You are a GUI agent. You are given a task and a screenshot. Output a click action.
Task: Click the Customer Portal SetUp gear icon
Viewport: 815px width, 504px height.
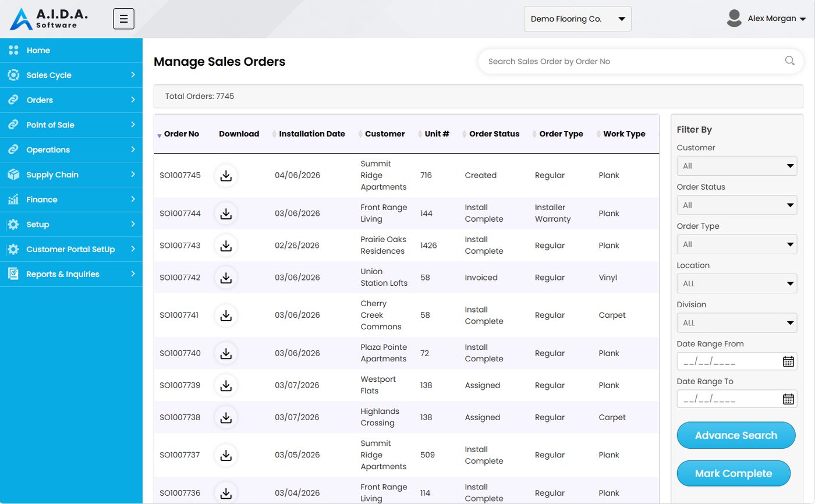[13, 249]
